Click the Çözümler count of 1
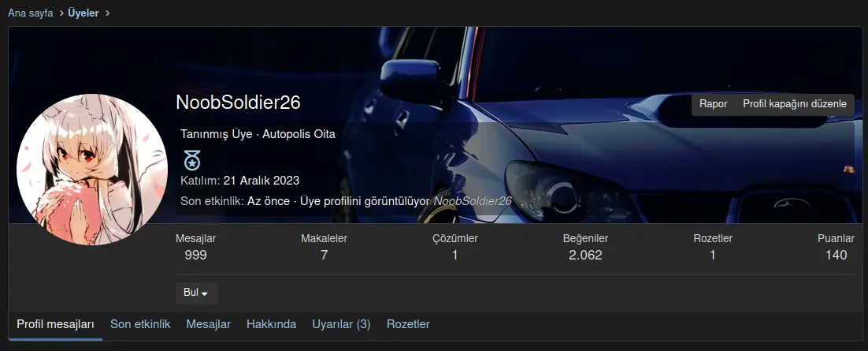 (x=455, y=255)
